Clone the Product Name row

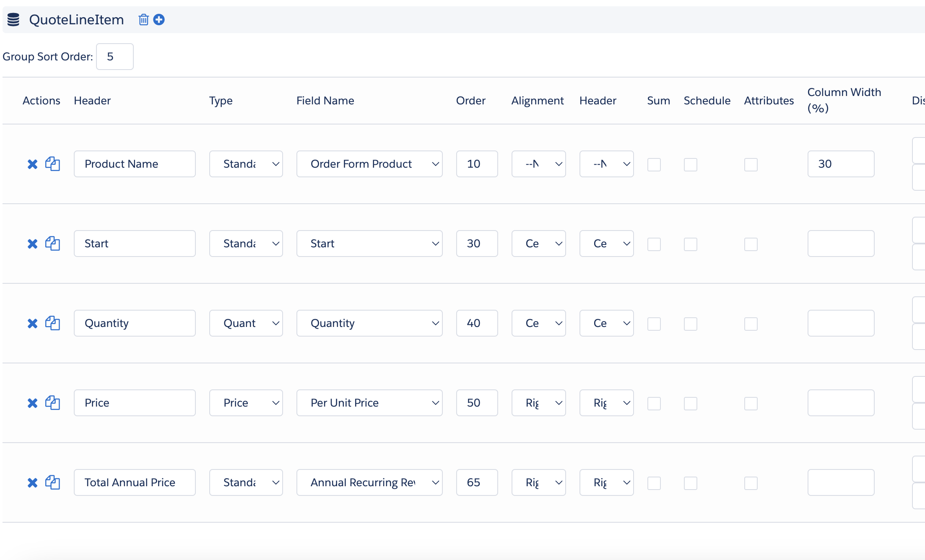pyautogui.click(x=52, y=164)
